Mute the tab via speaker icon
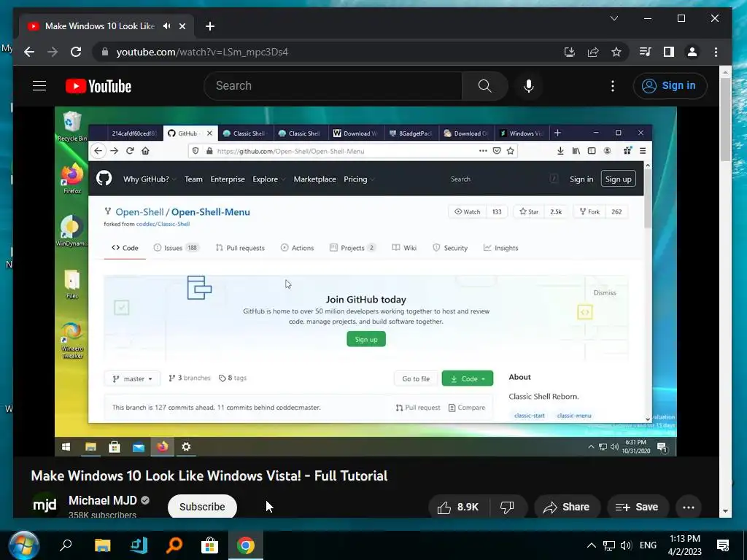 pos(167,26)
